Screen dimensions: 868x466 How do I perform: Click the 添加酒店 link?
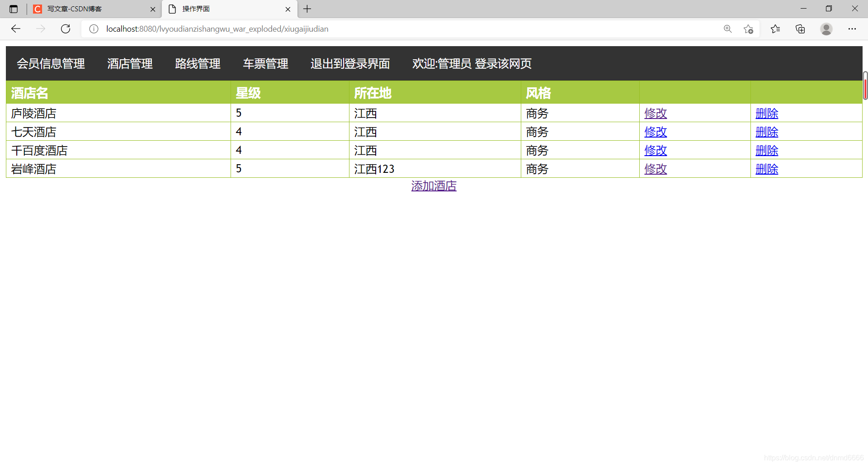tap(434, 186)
